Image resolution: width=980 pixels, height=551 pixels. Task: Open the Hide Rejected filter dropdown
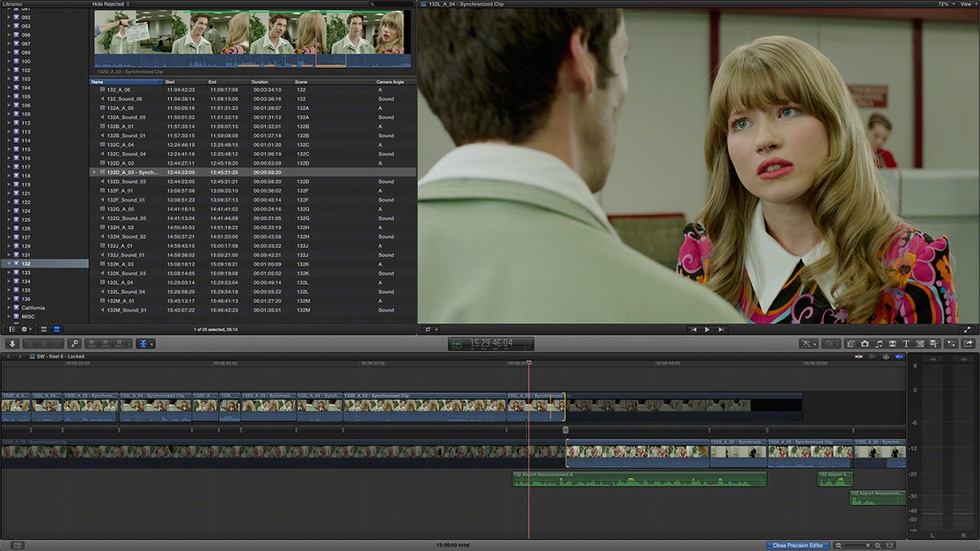pos(111,4)
